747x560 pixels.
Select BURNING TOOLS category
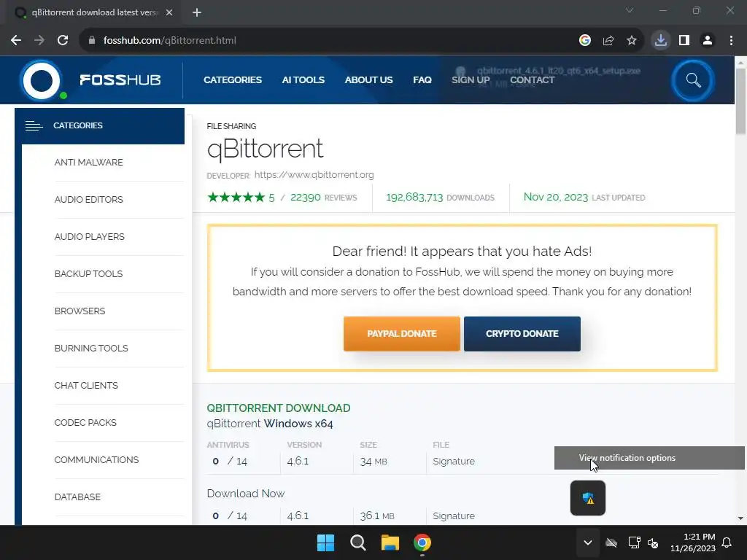(91, 348)
